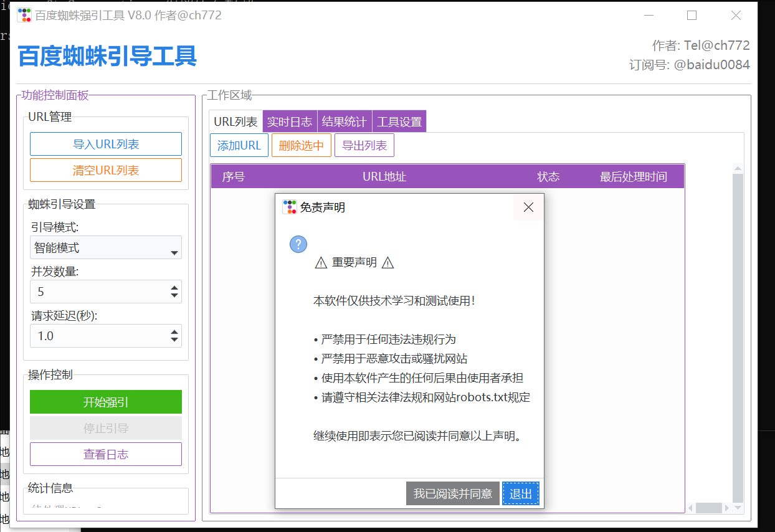Click the disclaimer dialog's title bar icon

290,207
